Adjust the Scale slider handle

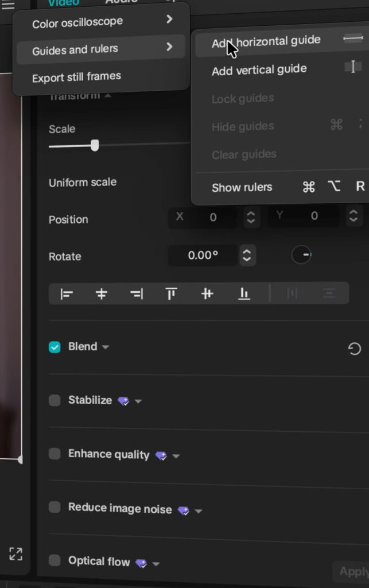point(95,145)
